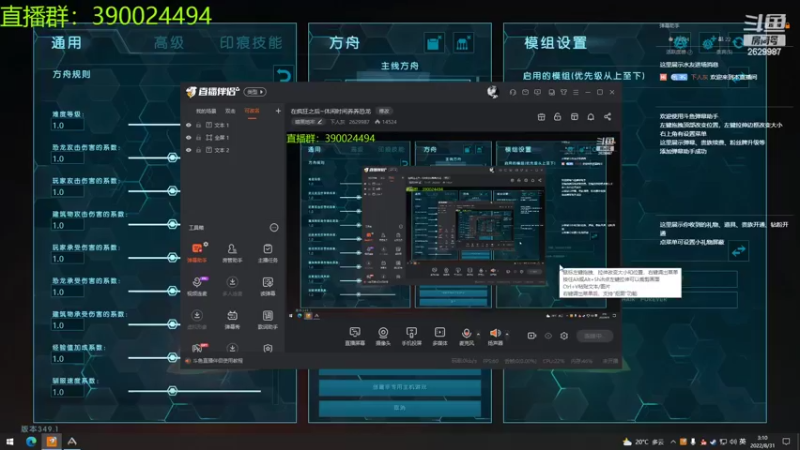The height and width of the screenshot is (450, 800).
Task: Open the 斗鱼直播伴侣使用教程 tutorial link
Action: (x=217, y=361)
